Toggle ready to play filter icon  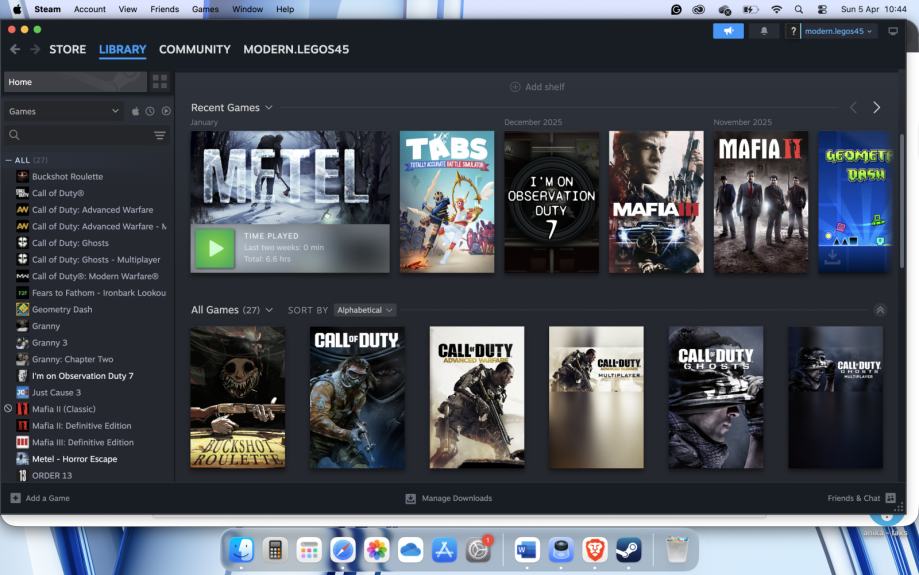[166, 111]
